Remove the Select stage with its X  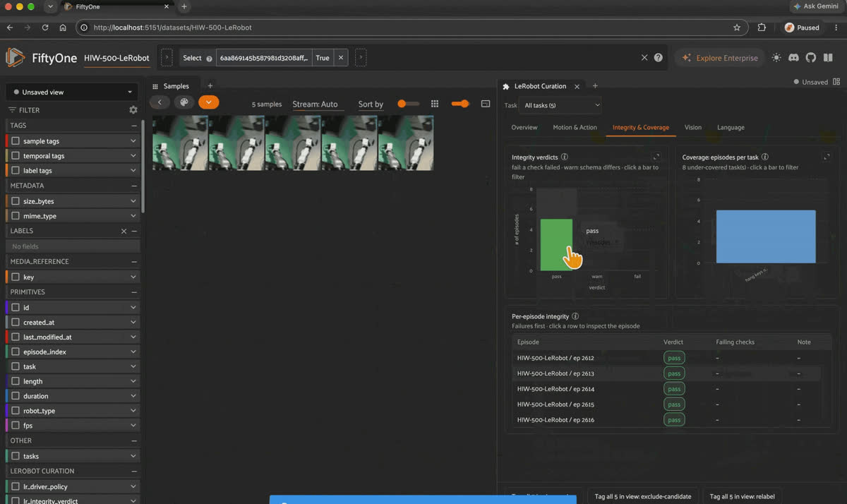[x=340, y=58]
